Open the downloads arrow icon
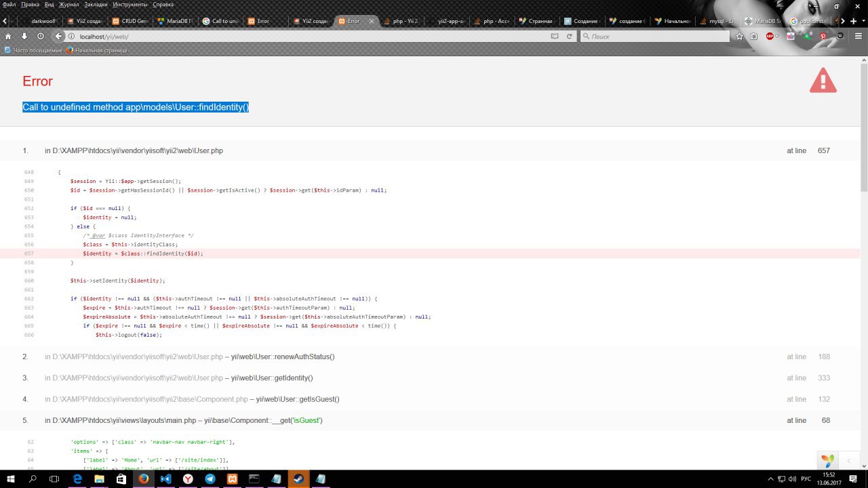The height and width of the screenshot is (488, 868). point(24,36)
